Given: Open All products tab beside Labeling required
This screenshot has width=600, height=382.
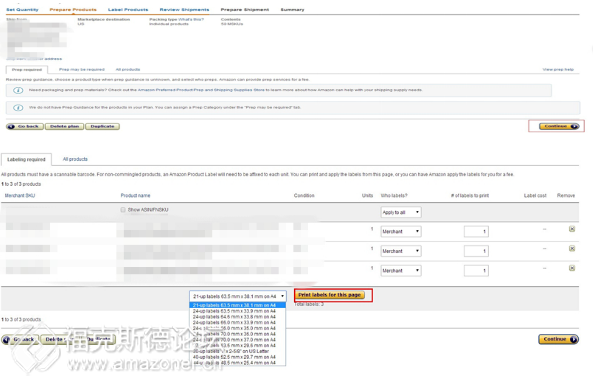Looking at the screenshot, I should (x=75, y=159).
